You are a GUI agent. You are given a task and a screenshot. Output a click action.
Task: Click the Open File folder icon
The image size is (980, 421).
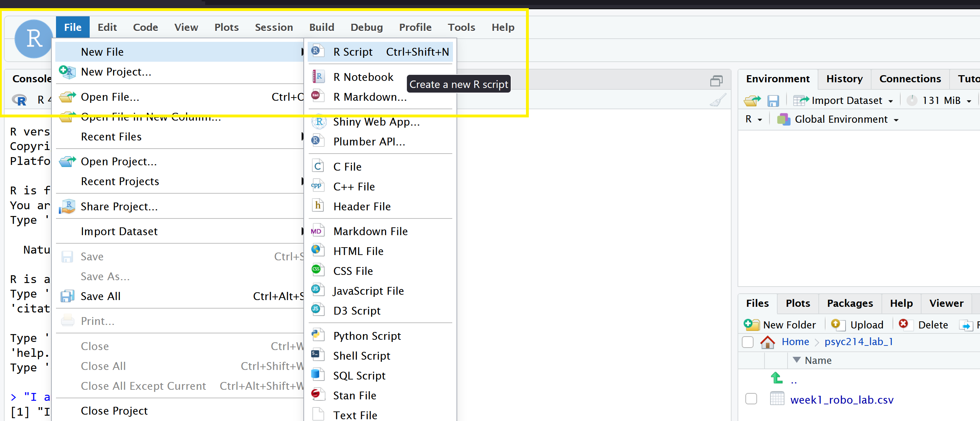(x=67, y=97)
